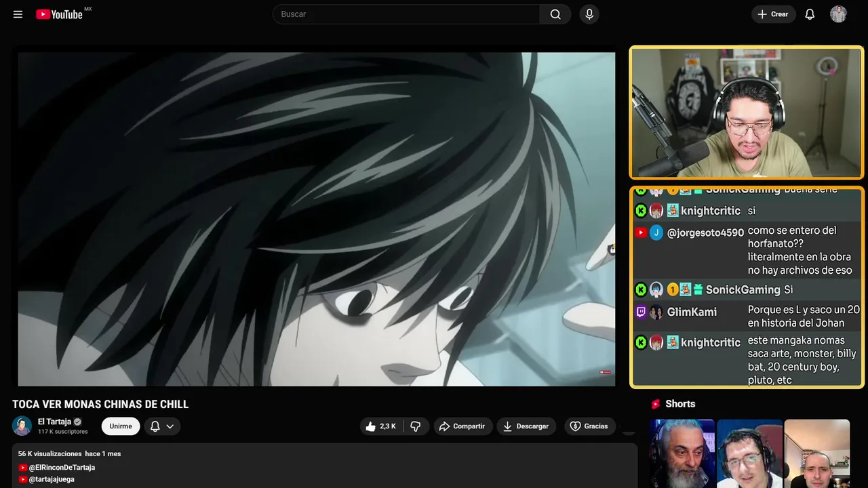Click the Compartir share button
The height and width of the screenshot is (488, 868).
(463, 426)
